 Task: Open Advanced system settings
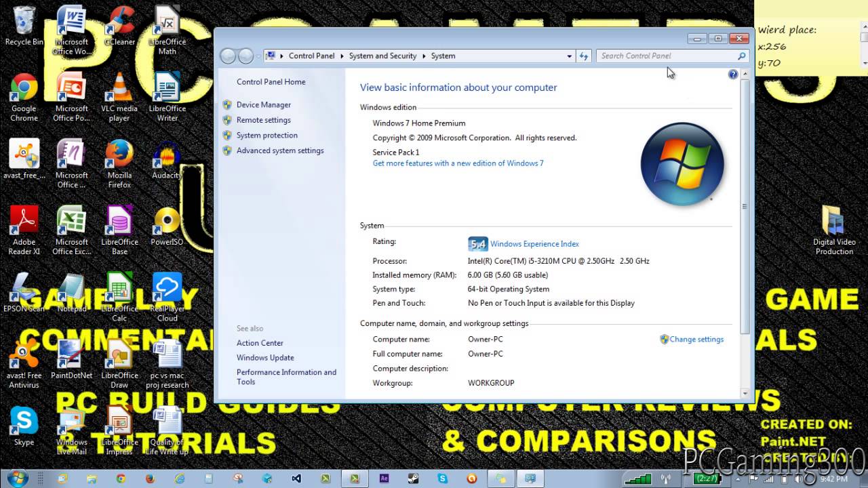279,150
